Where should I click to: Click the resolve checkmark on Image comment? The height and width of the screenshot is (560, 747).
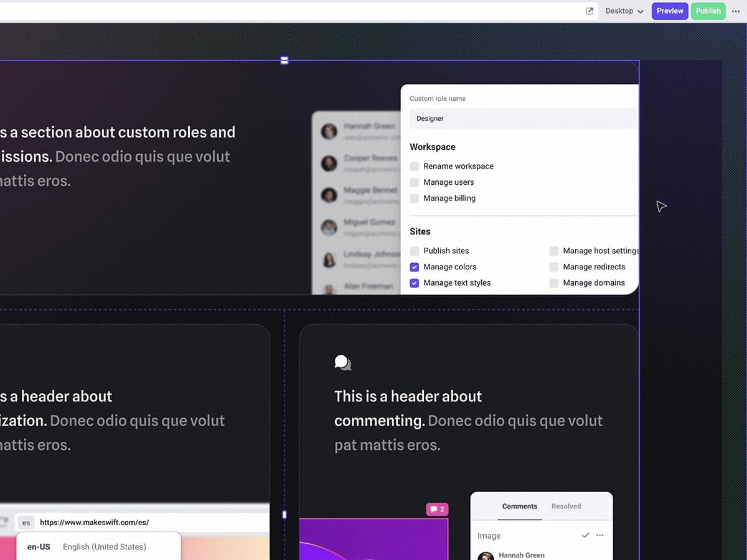tap(585, 535)
